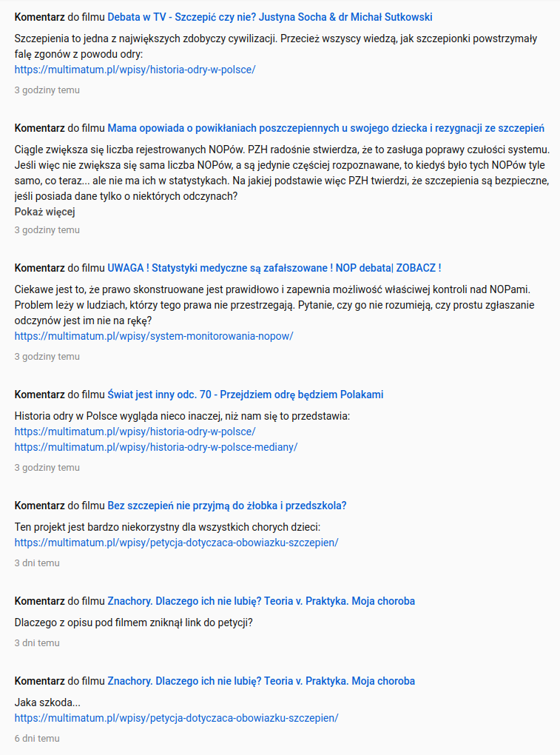Open the "Bez szczepień nie przyjmą do żłobka" video link

pyautogui.click(x=226, y=506)
